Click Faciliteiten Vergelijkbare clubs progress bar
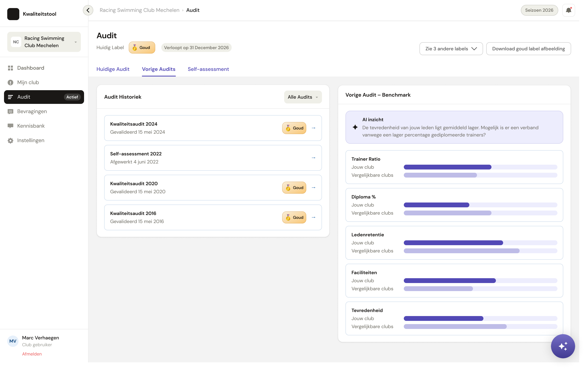The image size is (588, 372). pyautogui.click(x=480, y=289)
